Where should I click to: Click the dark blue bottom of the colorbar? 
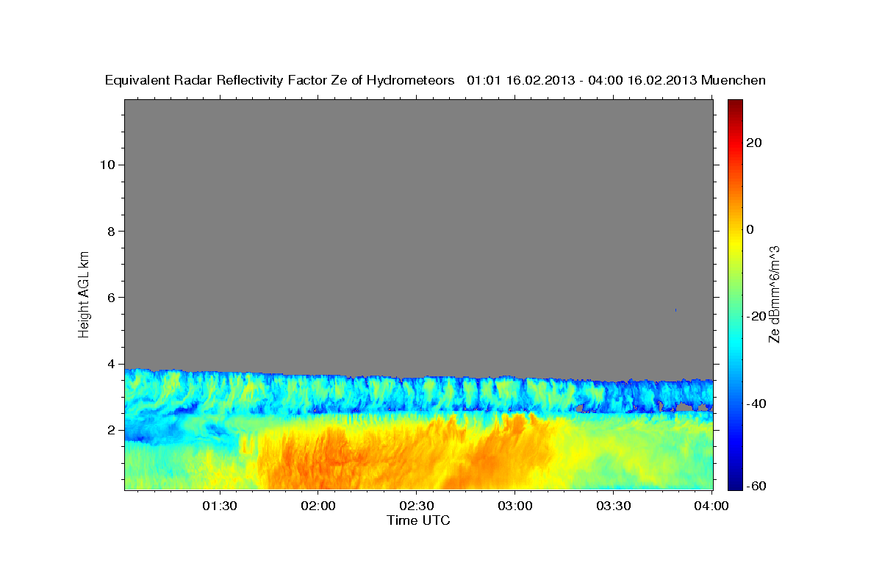point(735,485)
